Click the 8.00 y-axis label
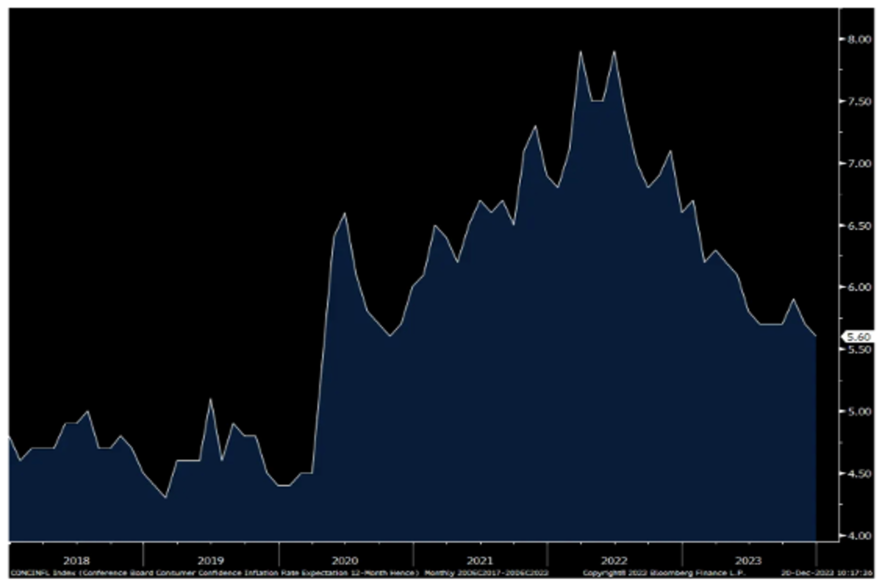This screenshot has width=882, height=588. click(x=855, y=40)
